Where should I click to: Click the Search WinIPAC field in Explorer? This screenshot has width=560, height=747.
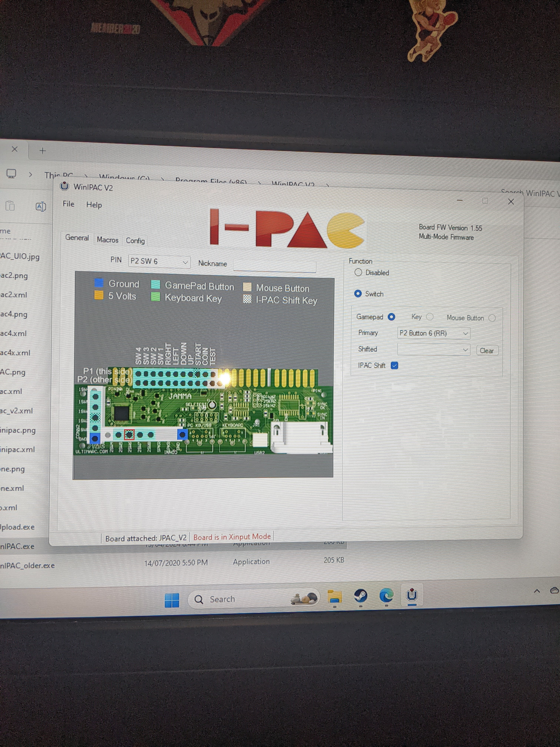pos(530,193)
